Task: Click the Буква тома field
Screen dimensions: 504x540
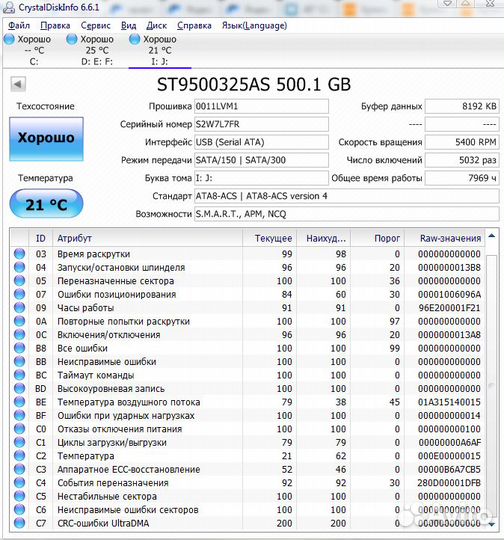Action: coord(261,178)
